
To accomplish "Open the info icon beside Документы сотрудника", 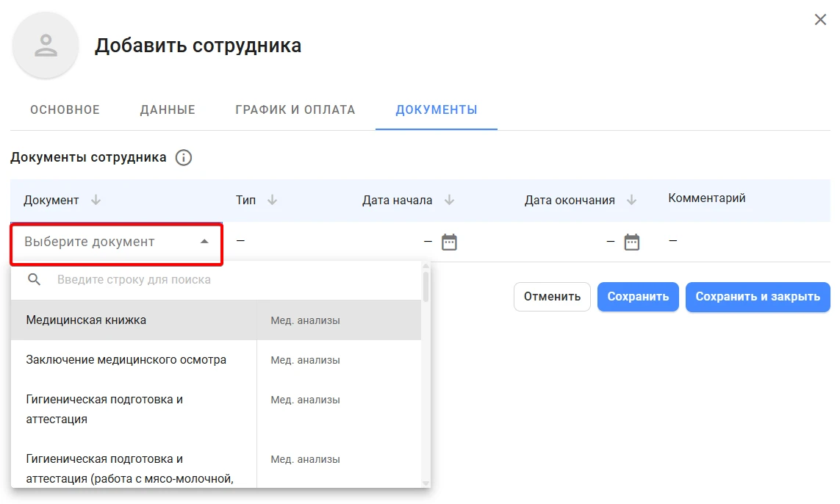I will click(x=183, y=157).
